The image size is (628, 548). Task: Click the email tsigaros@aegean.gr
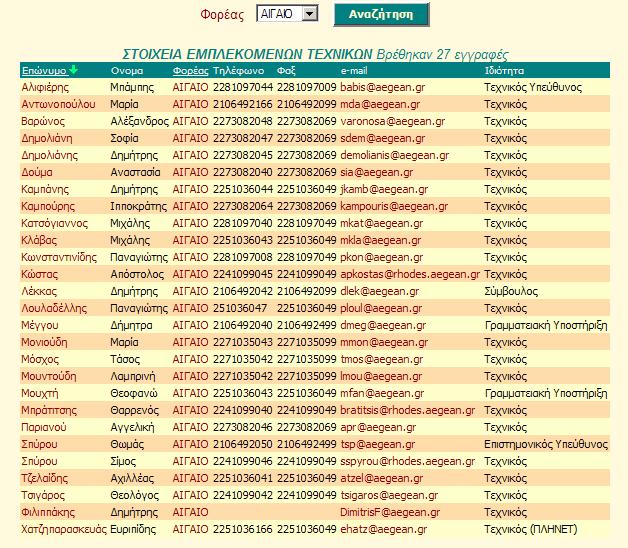389,496
